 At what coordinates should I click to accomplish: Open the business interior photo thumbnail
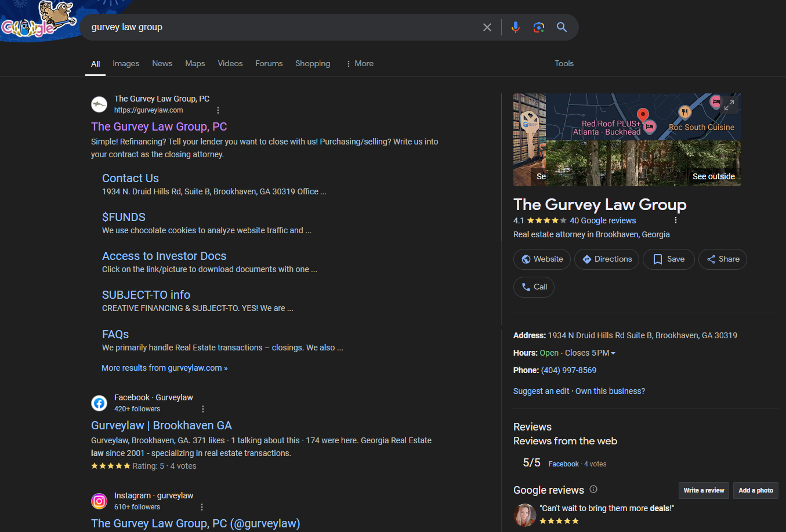(530, 140)
